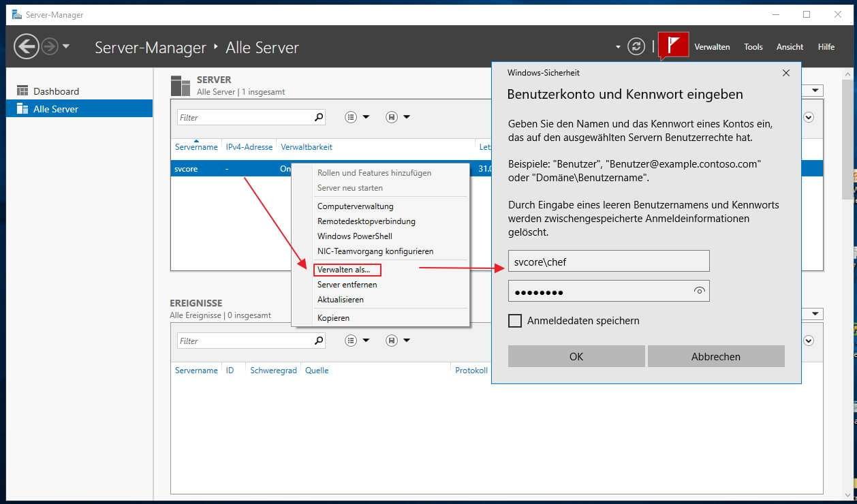The image size is (857, 504).
Task: Select Computerverwaltung from the context menu
Action: (355, 206)
